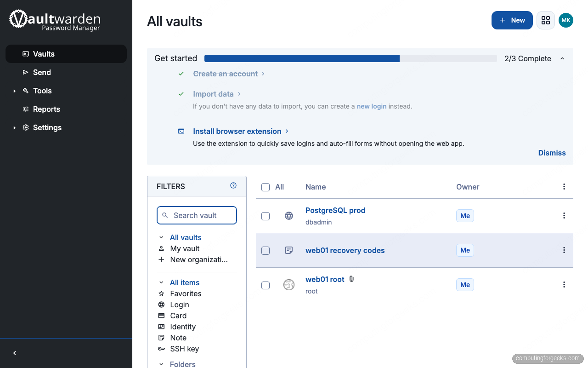Collapse the All items filter chevron
588x368 pixels.
tap(161, 282)
